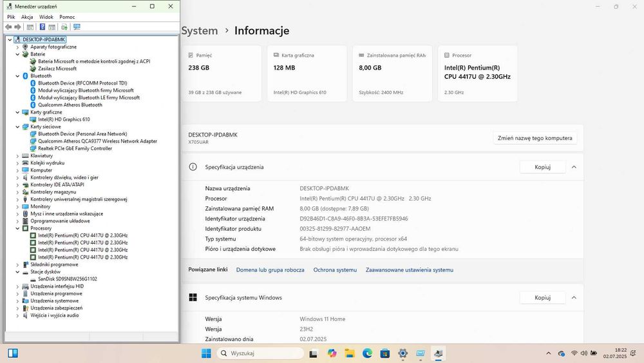This screenshot has height=363, width=644.
Task: Open the Windows Start menu
Action: click(206, 353)
